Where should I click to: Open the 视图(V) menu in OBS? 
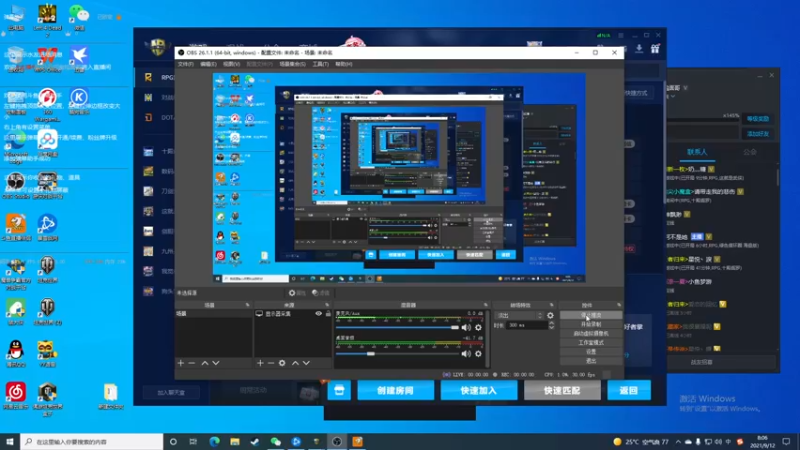231,64
